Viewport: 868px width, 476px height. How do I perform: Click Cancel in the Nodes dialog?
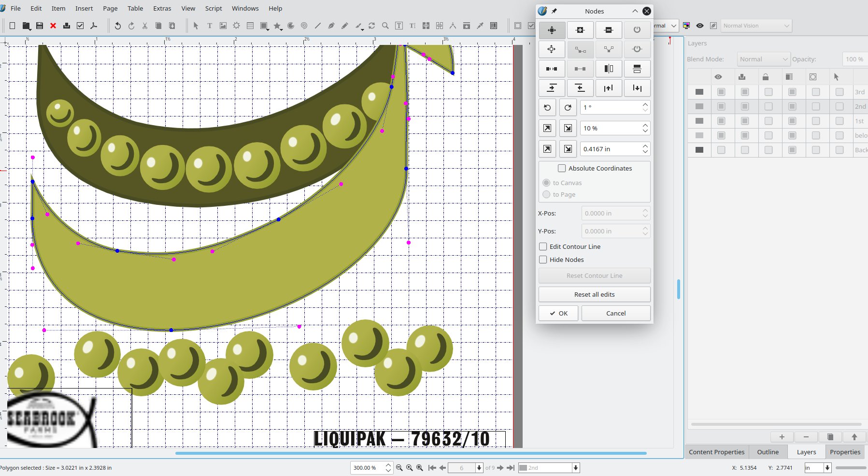[x=616, y=313]
